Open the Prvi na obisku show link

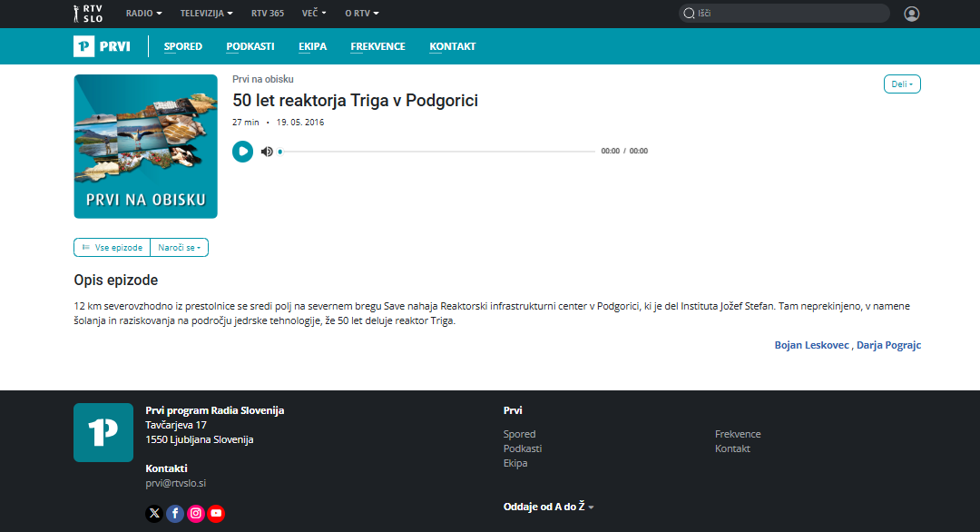coord(263,79)
